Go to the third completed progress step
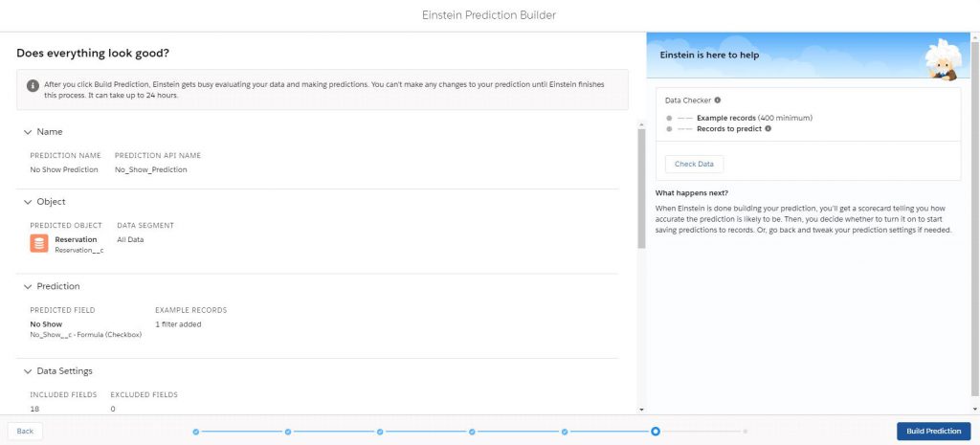Image resolution: width=980 pixels, height=445 pixels. tap(380, 432)
